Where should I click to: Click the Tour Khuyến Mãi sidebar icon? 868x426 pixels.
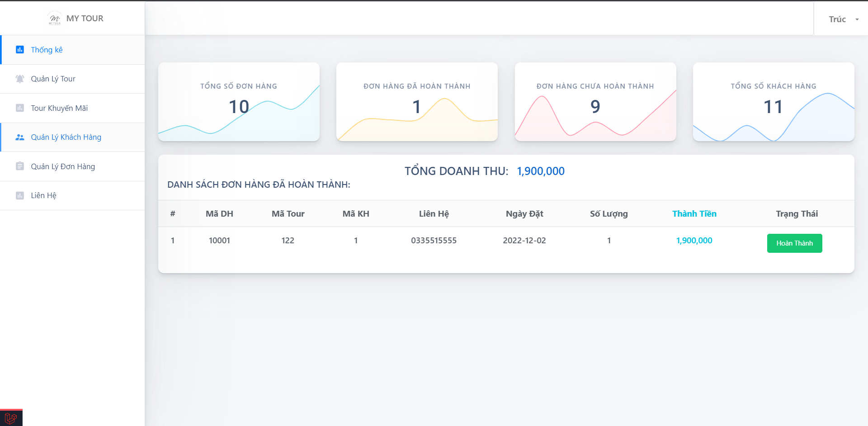tap(20, 108)
